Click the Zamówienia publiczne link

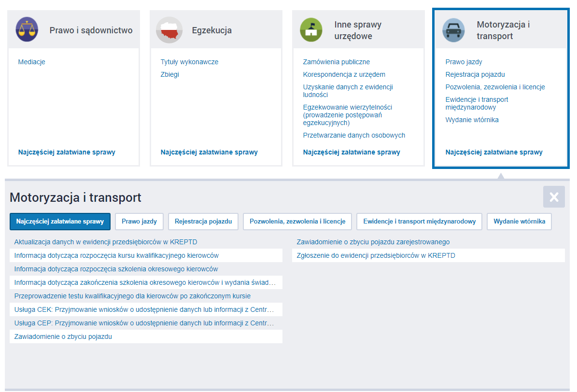click(x=336, y=62)
